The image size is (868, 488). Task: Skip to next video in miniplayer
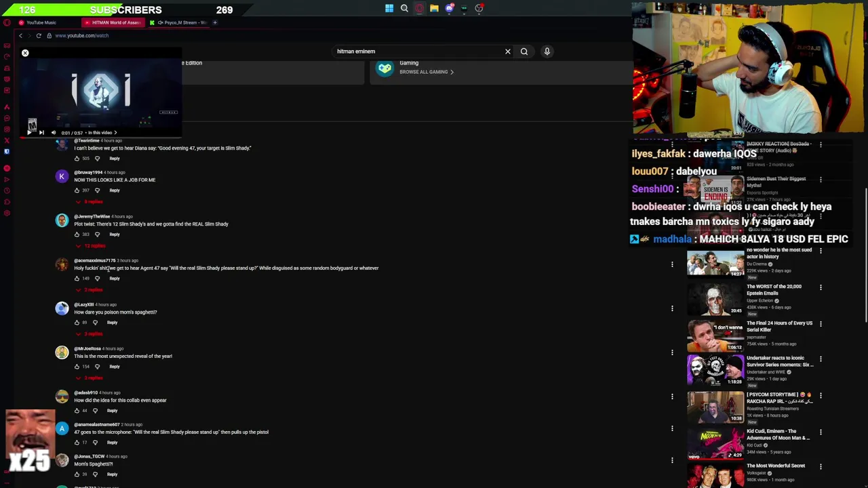[41, 133]
